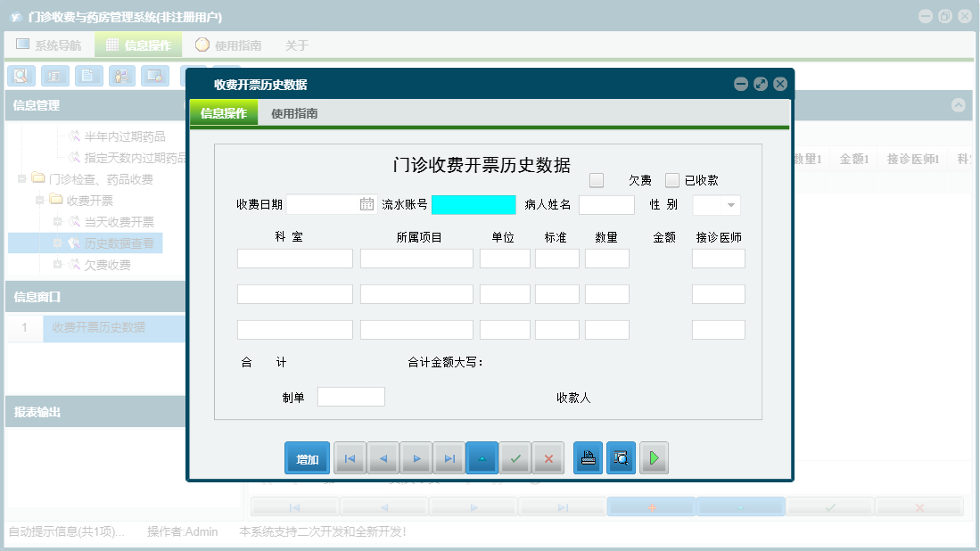Go to previous record in dialog toolbar
Viewport: 980px width, 551px height.
(x=383, y=458)
